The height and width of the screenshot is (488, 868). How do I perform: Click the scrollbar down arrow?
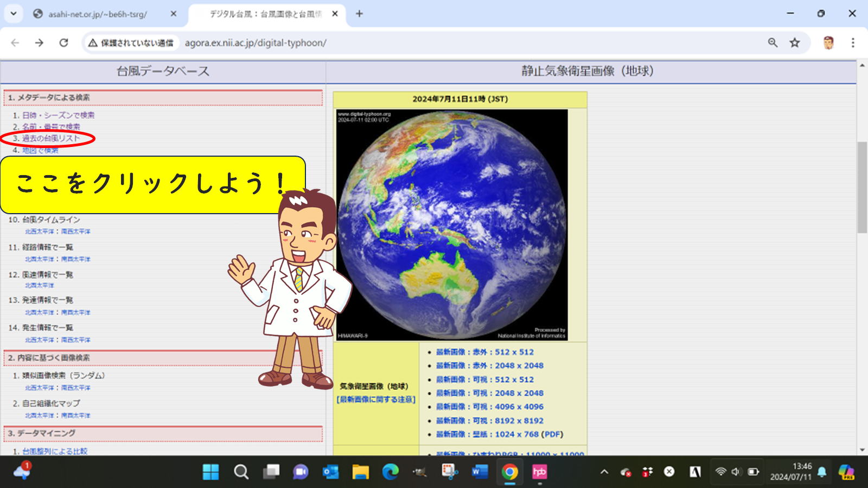click(x=862, y=450)
